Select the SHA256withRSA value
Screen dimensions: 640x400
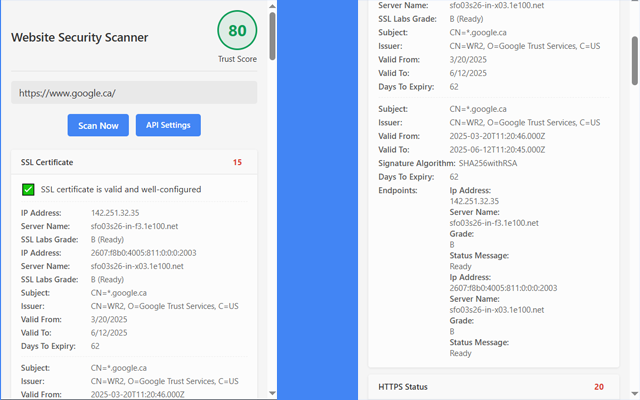click(x=488, y=163)
